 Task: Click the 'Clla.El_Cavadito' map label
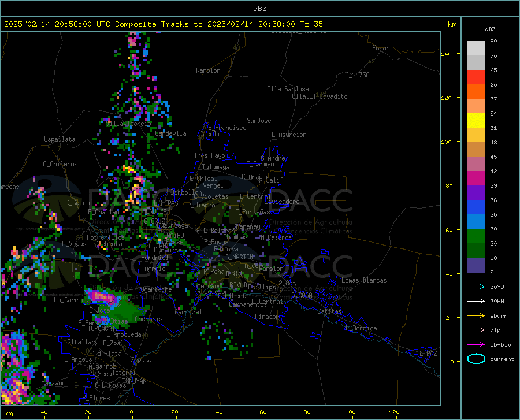320,96
